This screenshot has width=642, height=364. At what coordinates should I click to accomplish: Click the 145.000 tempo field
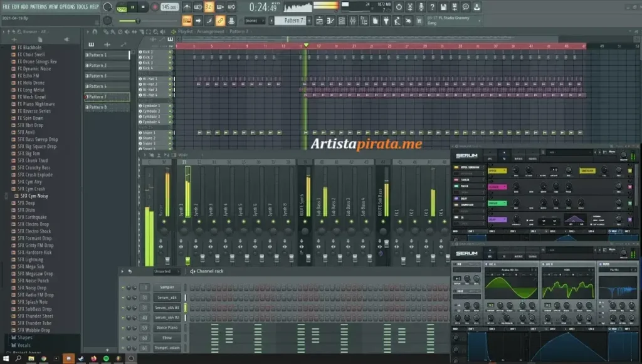point(169,7)
